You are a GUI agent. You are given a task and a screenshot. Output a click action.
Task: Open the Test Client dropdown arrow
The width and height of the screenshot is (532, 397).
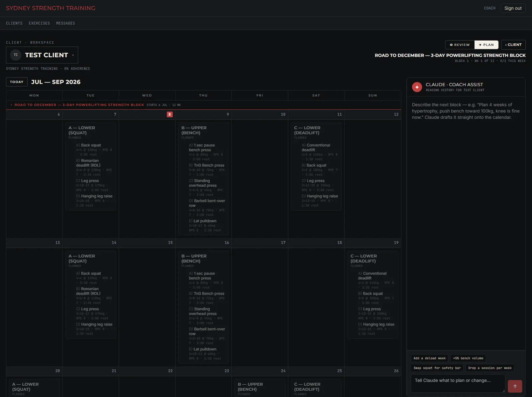point(73,55)
